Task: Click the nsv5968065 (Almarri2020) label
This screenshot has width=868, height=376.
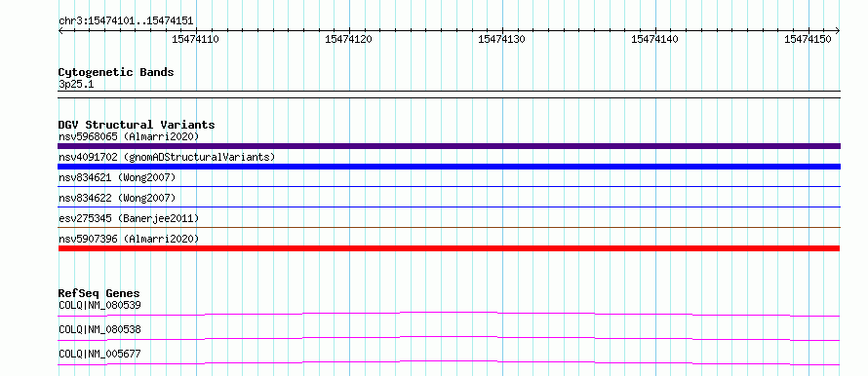Action: pos(129,136)
